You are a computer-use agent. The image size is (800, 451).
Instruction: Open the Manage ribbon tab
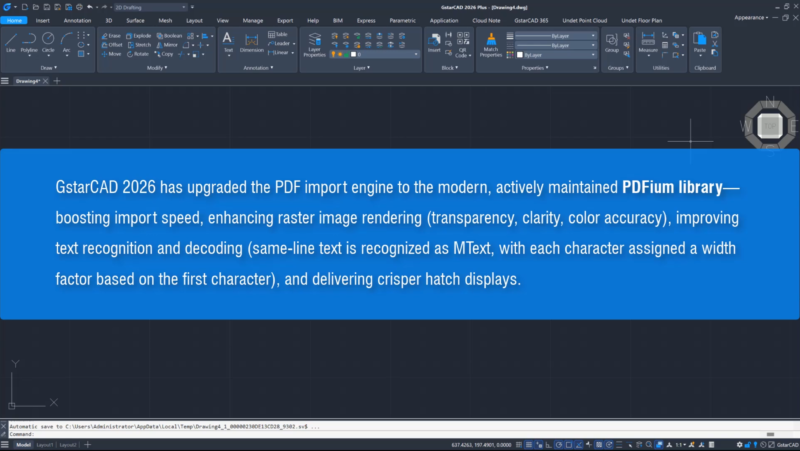[253, 20]
